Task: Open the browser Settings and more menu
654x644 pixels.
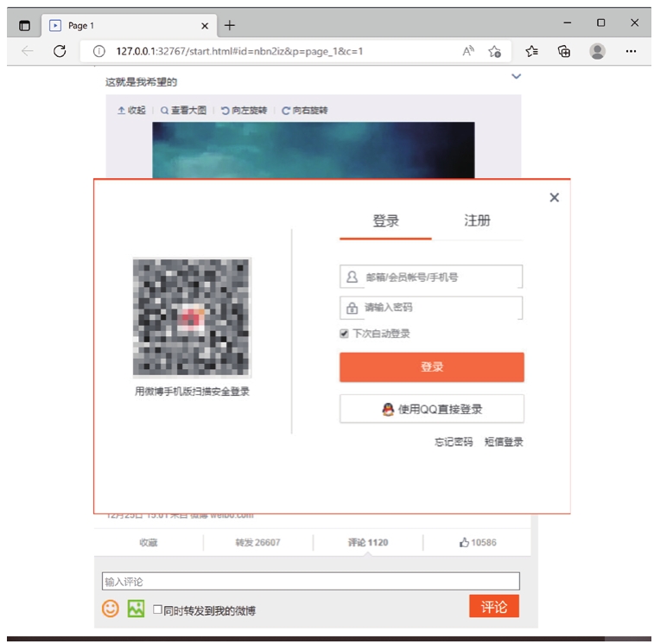Action: coord(631,51)
